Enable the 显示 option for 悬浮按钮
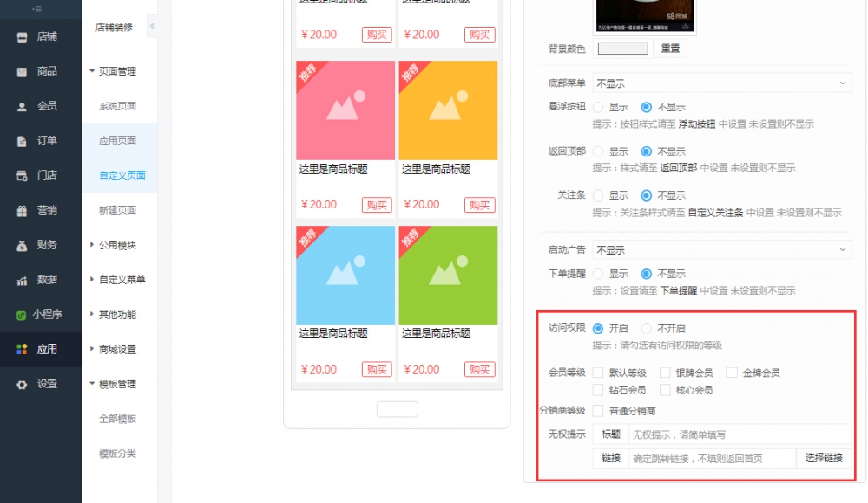868x503 pixels. tap(601, 106)
